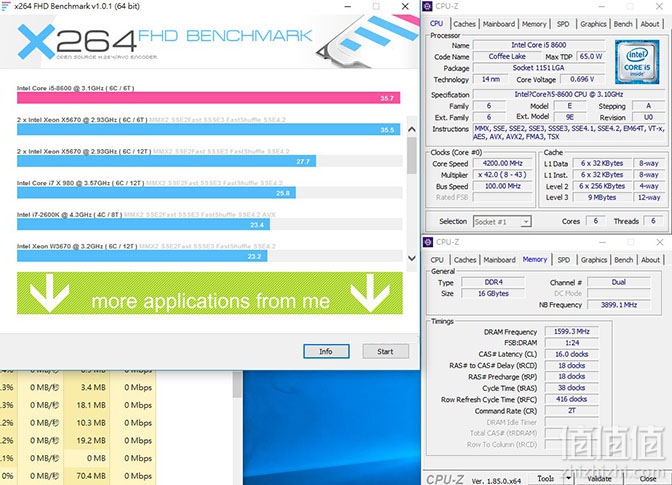Open Caches tab in bottom CPU-Z window
The height and width of the screenshot is (485, 672).
point(465,260)
